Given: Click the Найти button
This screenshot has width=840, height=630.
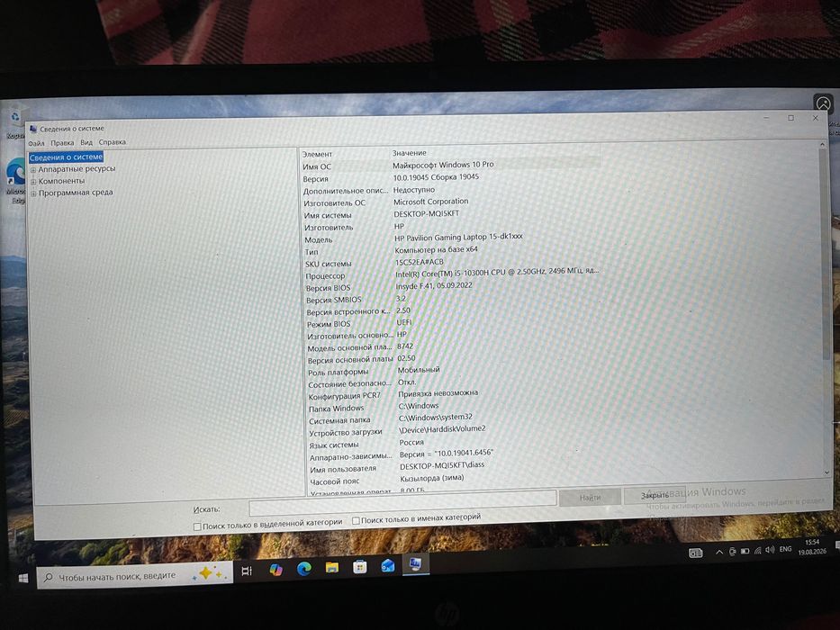Looking at the screenshot, I should [590, 497].
